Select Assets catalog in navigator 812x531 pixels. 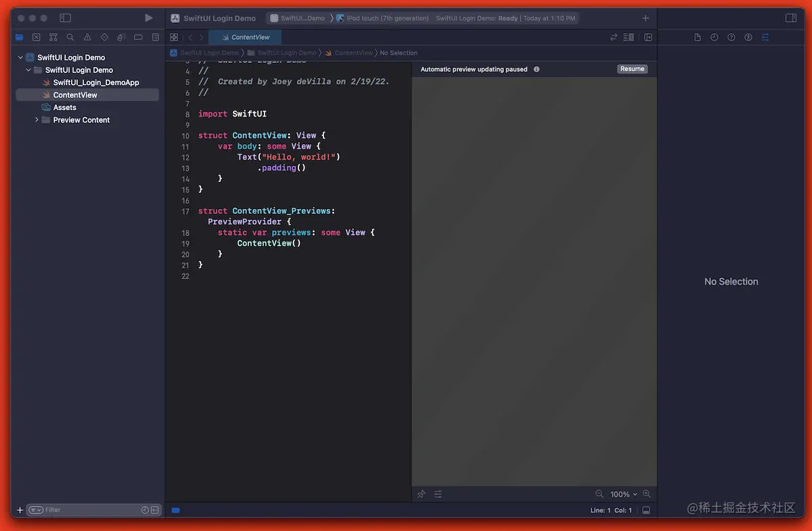click(87, 108)
